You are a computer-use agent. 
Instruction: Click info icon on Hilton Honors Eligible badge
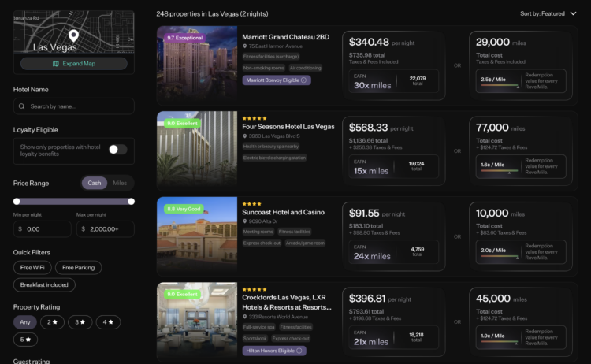(299, 351)
